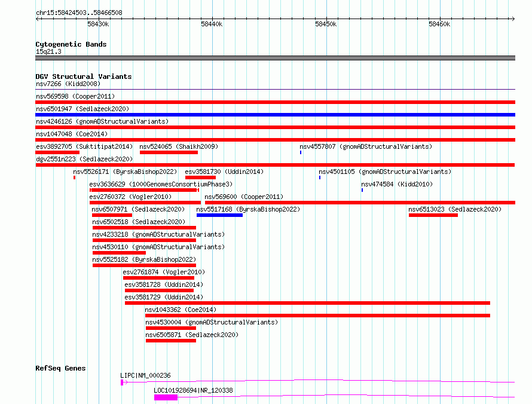This screenshot has width=532, height=404.
Task: Click the Cytogenetic Bands track title
Action: (71, 44)
